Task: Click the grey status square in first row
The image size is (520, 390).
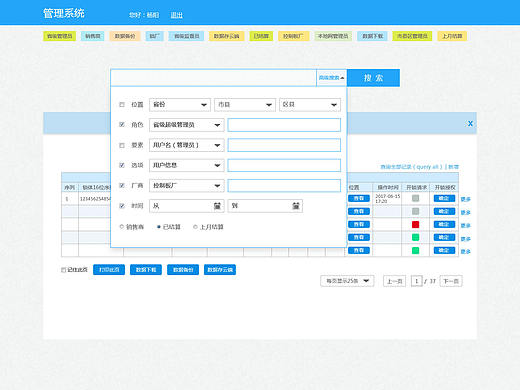Action: tap(415, 198)
